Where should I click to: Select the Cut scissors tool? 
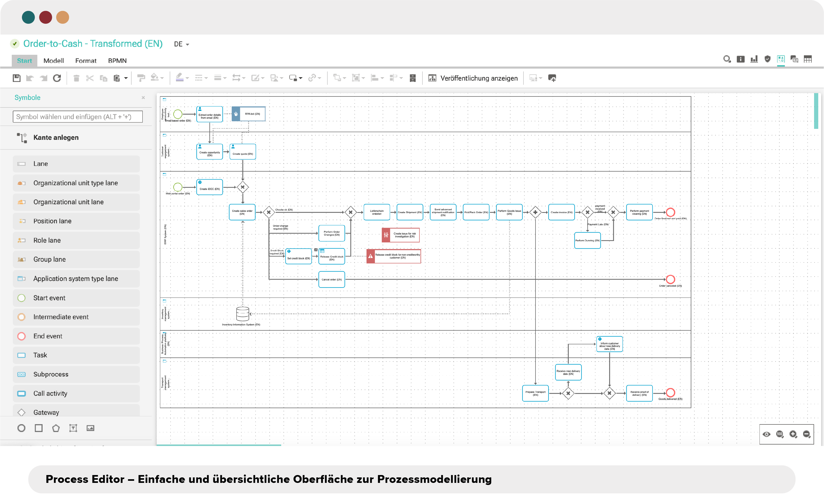pos(89,78)
